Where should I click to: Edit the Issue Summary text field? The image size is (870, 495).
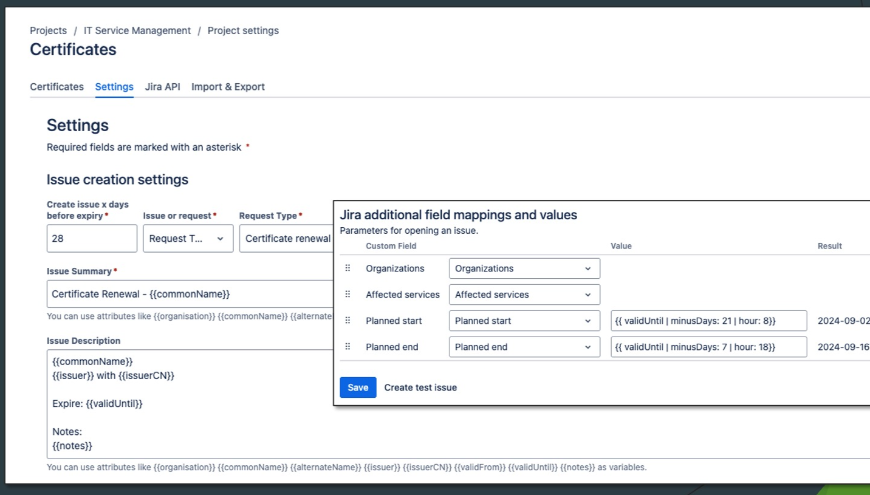[x=190, y=294]
